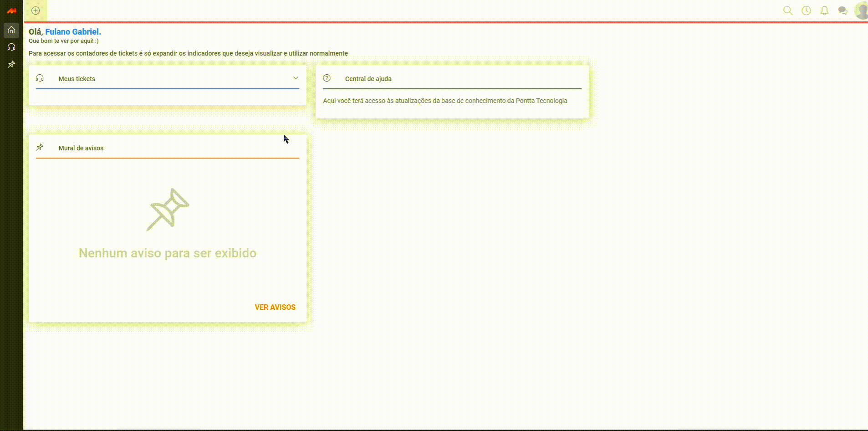
Task: Click the headset icon beside Meus tickets
Action: coord(40,78)
